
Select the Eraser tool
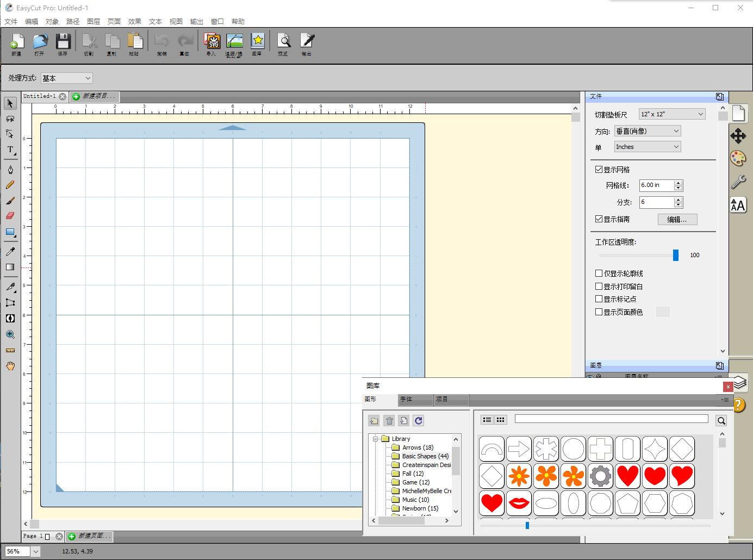(10, 216)
